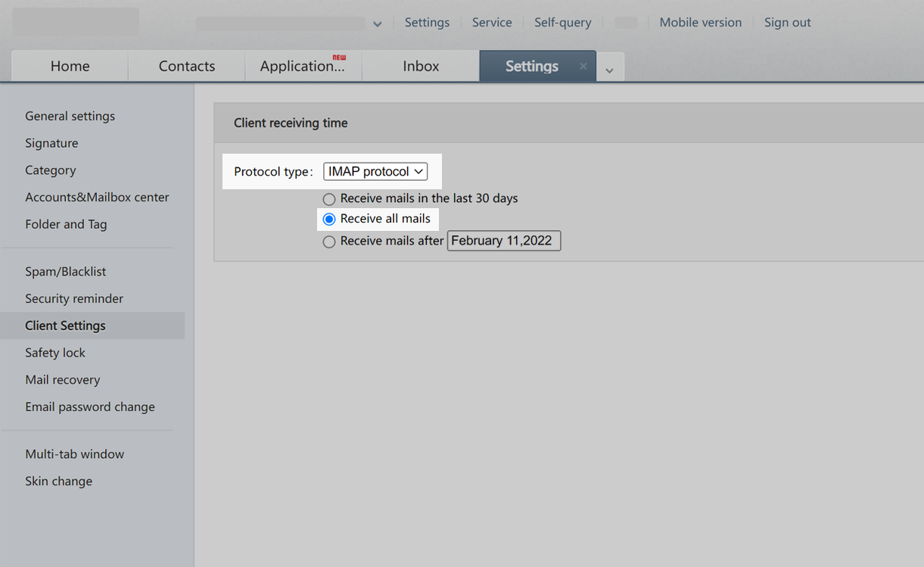Viewport: 924px width, 567px height.
Task: Click the Sign out link
Action: point(787,23)
